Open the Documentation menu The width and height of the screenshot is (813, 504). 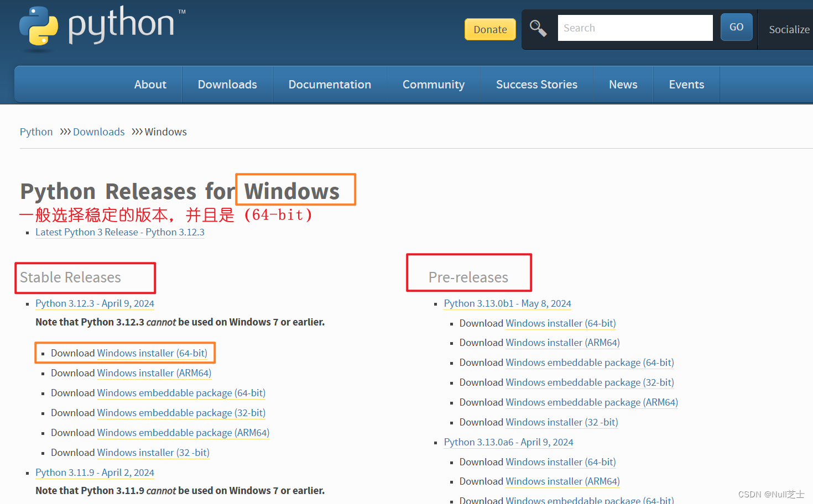click(330, 84)
